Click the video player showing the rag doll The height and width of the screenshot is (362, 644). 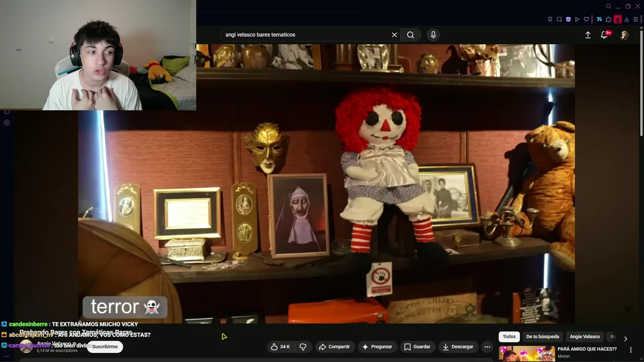coord(326,184)
